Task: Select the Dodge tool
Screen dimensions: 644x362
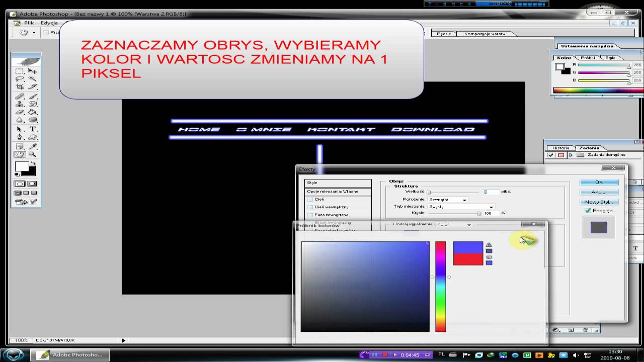Action: pos(33,120)
